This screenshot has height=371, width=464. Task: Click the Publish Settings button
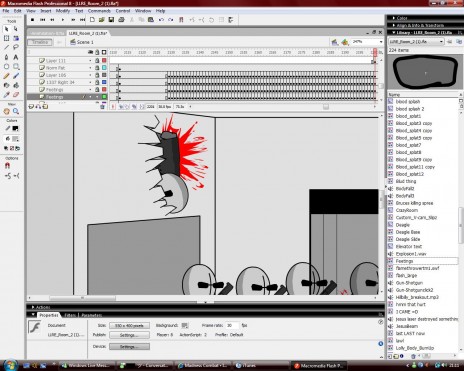tap(129, 335)
